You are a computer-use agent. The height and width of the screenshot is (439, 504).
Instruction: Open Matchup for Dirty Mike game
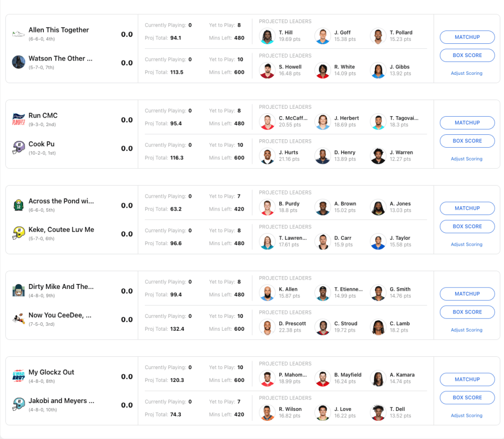(x=467, y=294)
